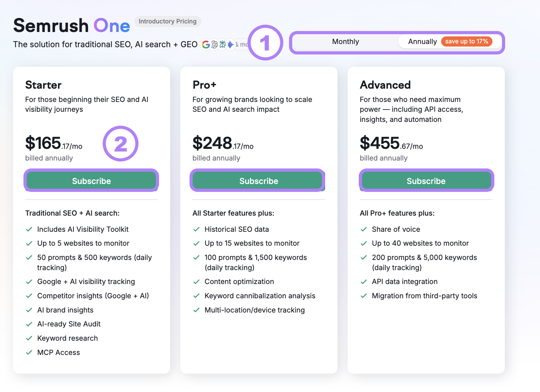Click the & more pill
The height and width of the screenshot is (392, 540).
[242, 45]
